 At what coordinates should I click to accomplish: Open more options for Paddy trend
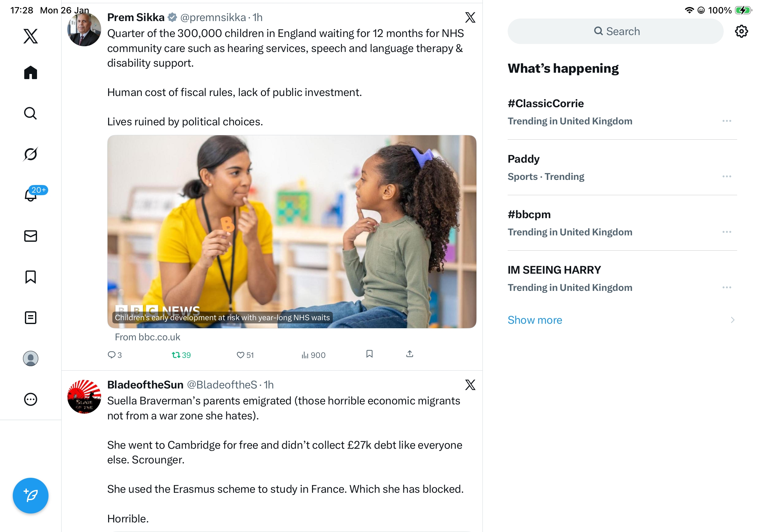coord(726,176)
